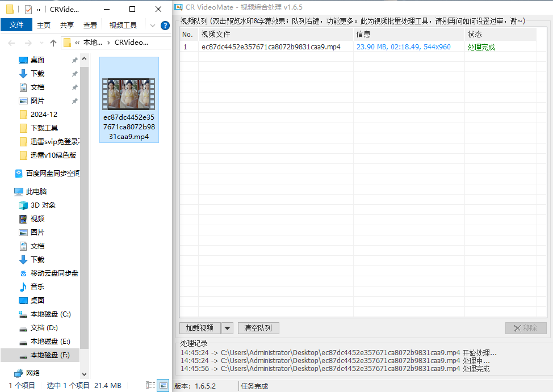The height and width of the screenshot is (392, 553).
Task: Open 下载 under 此电脑
Action: [x=37, y=260]
